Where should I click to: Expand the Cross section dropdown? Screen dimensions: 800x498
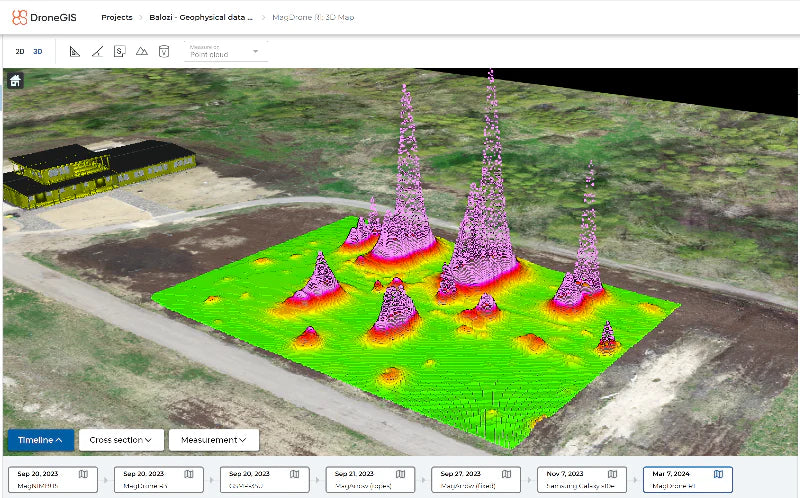click(121, 439)
